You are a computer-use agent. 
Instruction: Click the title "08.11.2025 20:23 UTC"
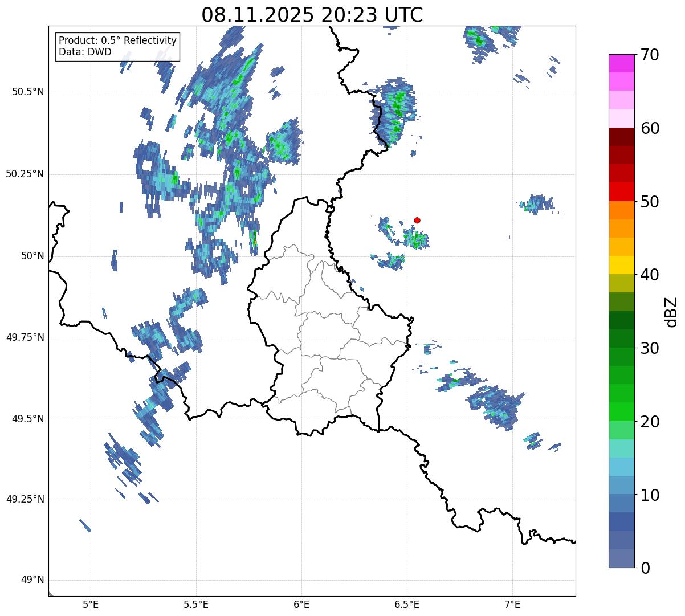click(x=312, y=15)
